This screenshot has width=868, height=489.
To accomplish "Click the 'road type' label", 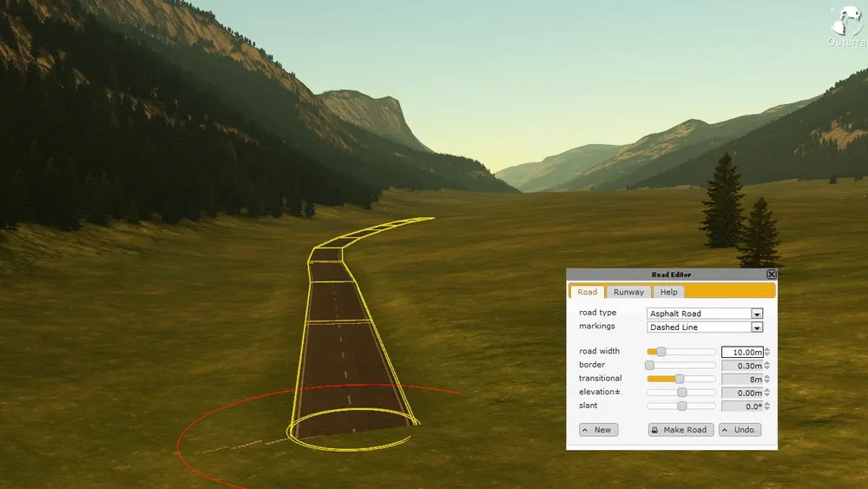I will (x=597, y=313).
